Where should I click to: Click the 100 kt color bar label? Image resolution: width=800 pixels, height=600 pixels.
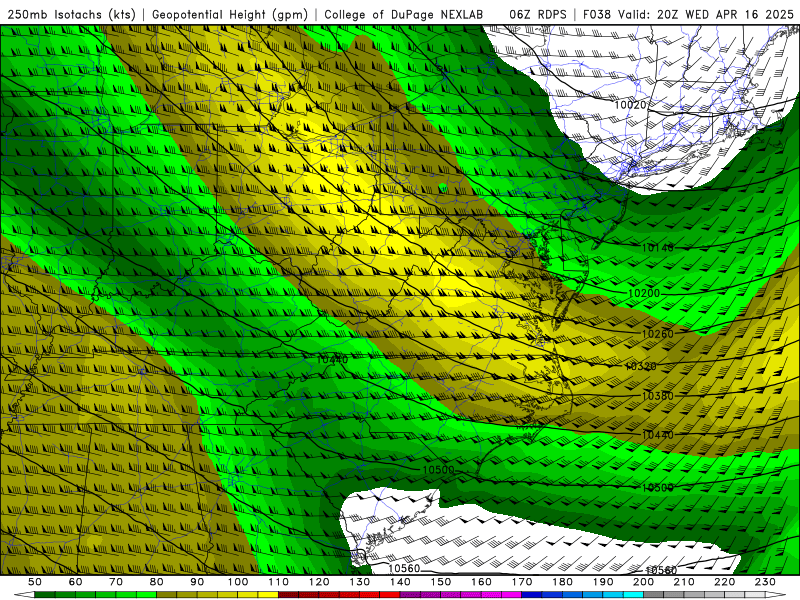click(x=238, y=582)
